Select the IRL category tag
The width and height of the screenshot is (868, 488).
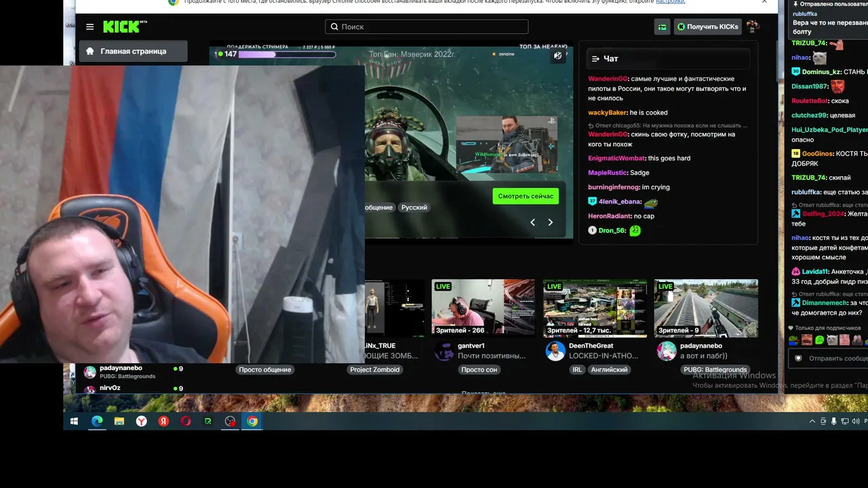tap(577, 370)
